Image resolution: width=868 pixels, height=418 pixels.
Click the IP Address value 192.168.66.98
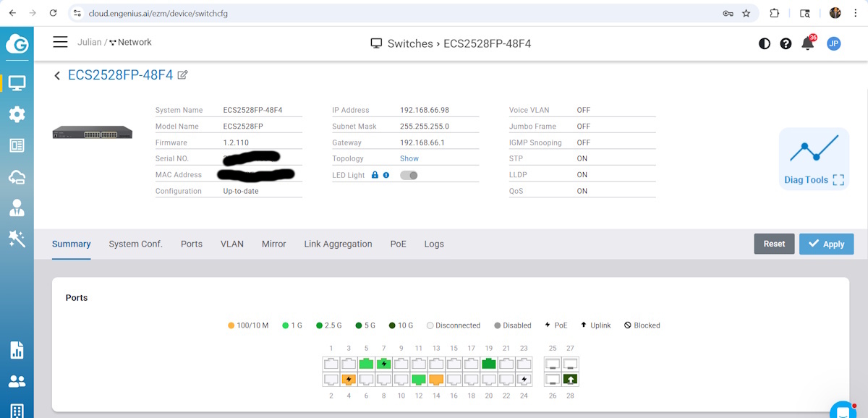(425, 110)
